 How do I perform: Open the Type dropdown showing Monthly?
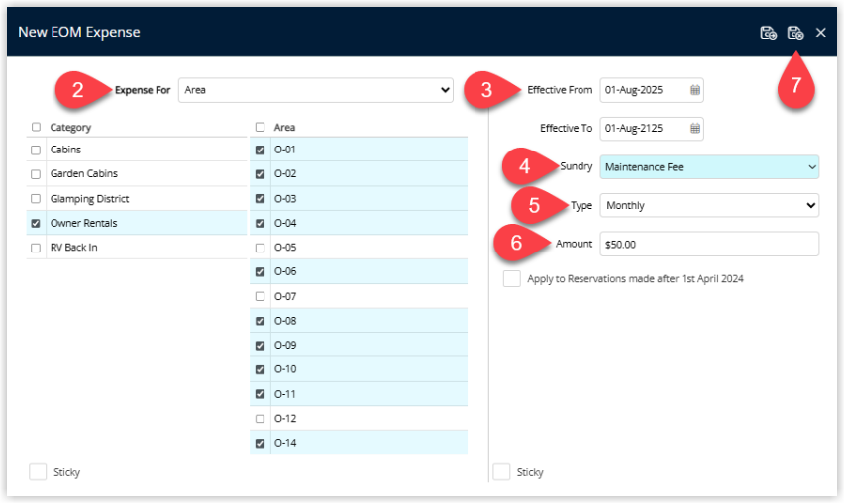[709, 205]
